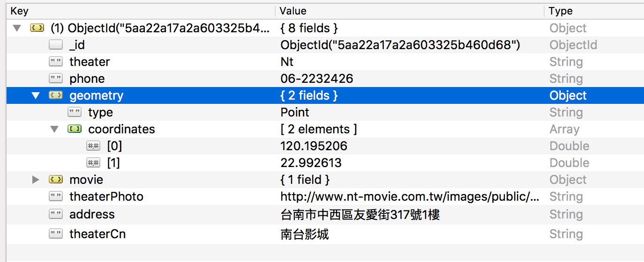Click the string icon beside theaterPhoto
644x262 pixels.
click(x=56, y=196)
